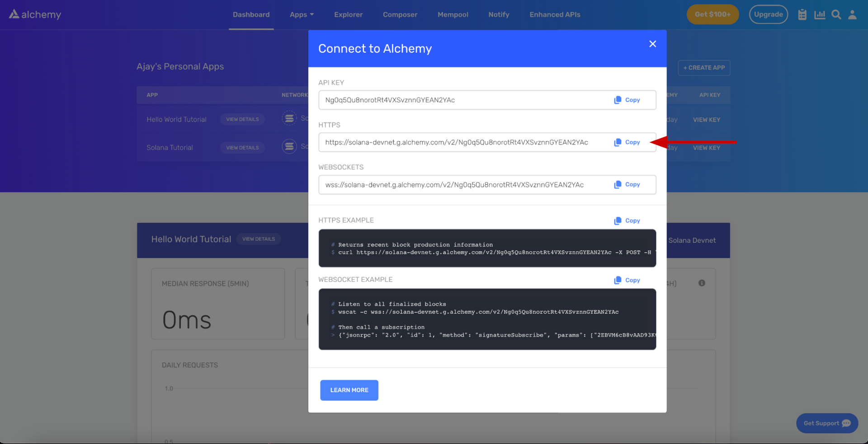The height and width of the screenshot is (444, 868).
Task: View details for Hello World Tutorial row
Action: pyautogui.click(x=242, y=119)
